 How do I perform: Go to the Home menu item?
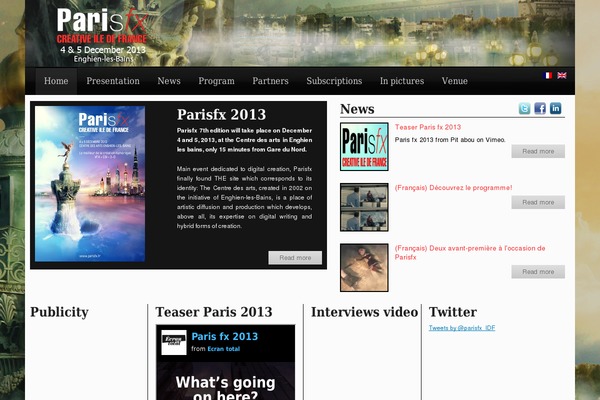click(56, 81)
